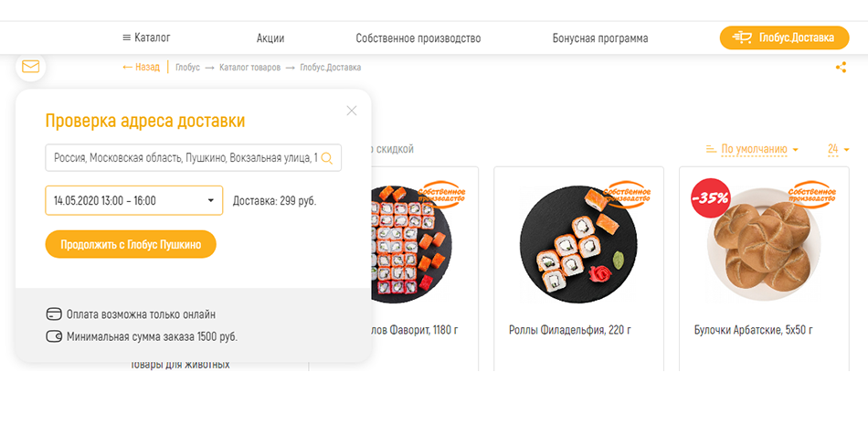The width and height of the screenshot is (868, 436).
Task: Click the envelope mail icon
Action: tap(30, 67)
